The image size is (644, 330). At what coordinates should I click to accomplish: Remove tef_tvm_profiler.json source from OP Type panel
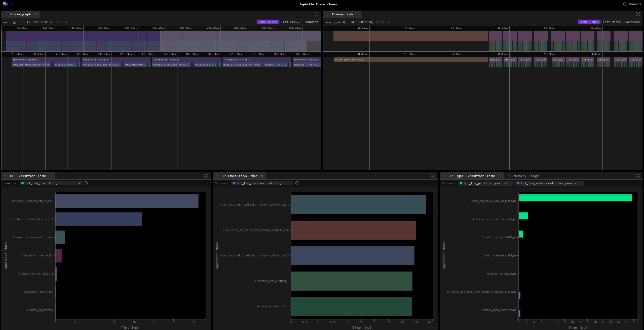coord(511,183)
